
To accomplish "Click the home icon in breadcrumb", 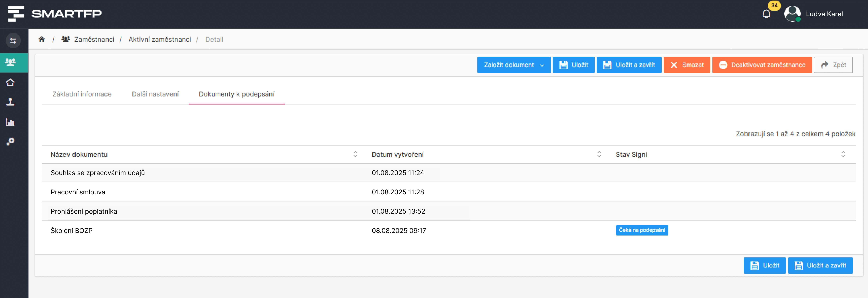I will (x=41, y=39).
